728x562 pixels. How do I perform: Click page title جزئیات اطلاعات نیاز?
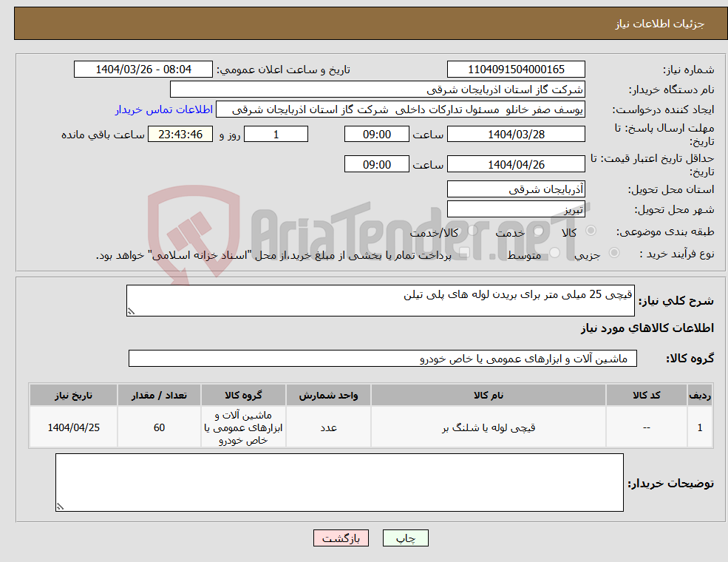click(660, 24)
